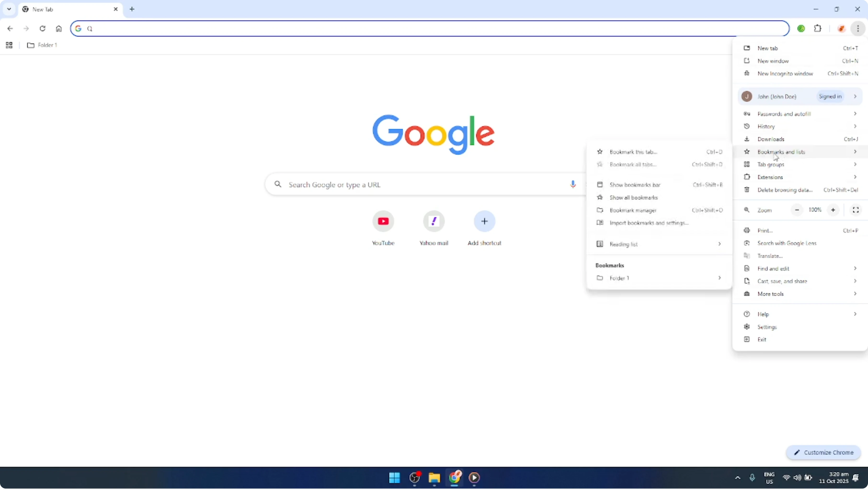Select the New Tab browser tab
Screen dimensions: 868x489
(70, 9)
